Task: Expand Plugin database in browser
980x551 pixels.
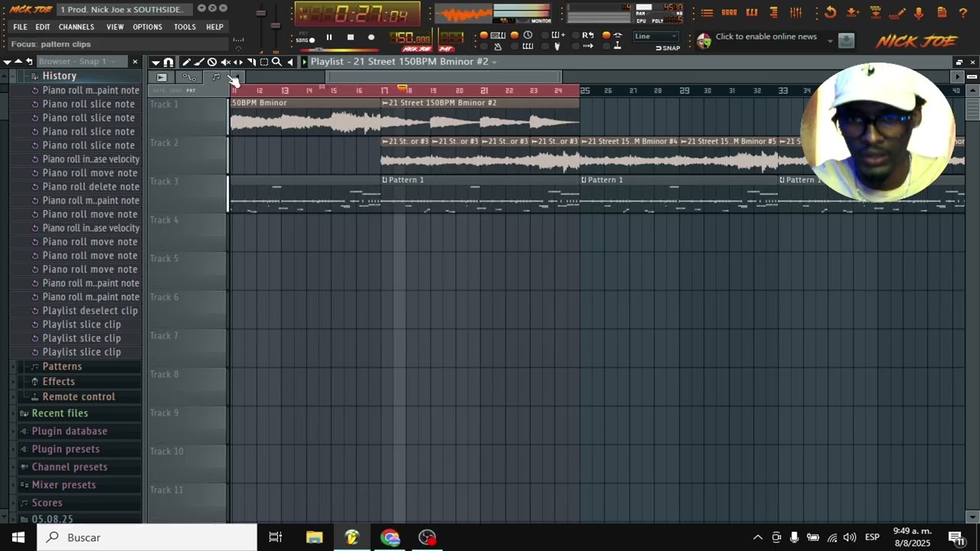Action: click(70, 431)
